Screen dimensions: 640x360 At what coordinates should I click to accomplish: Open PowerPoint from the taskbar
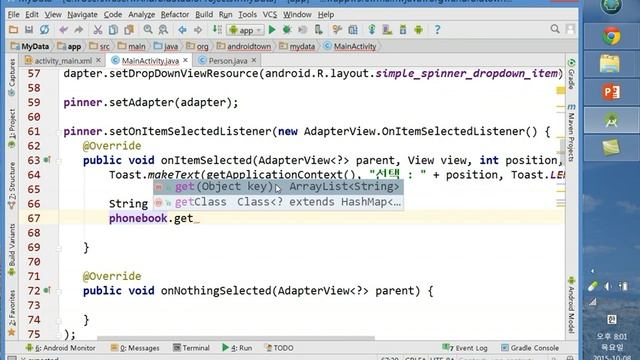coord(611,92)
